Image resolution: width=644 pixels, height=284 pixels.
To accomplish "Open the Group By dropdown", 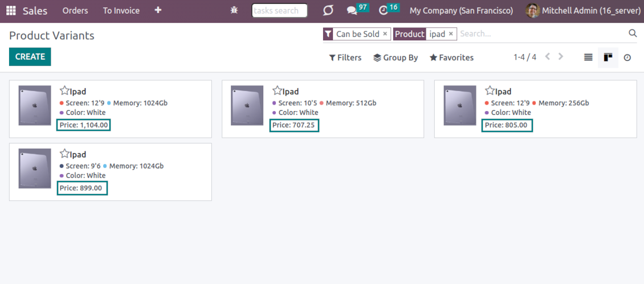I will pos(396,58).
